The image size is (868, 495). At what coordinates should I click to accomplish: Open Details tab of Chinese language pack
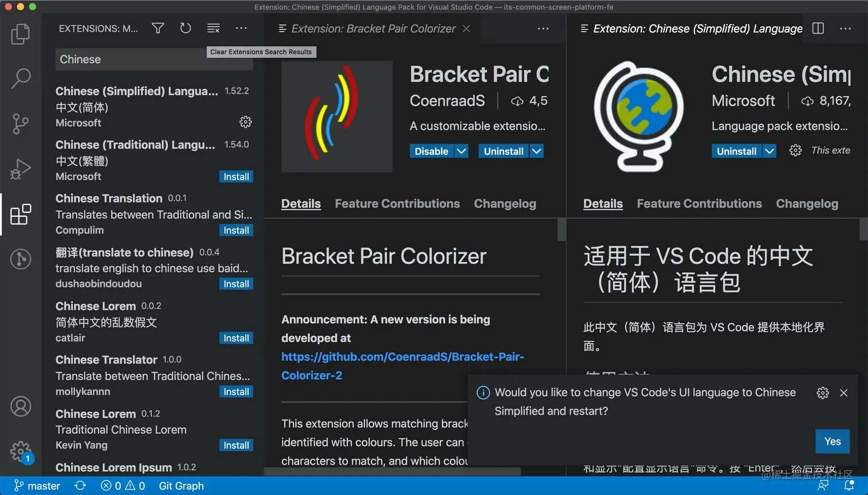603,204
